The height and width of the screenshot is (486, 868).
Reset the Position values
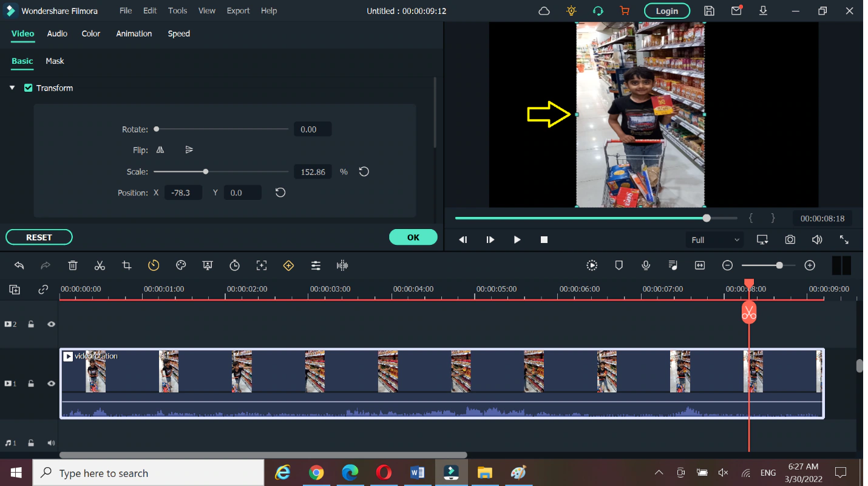[280, 193]
